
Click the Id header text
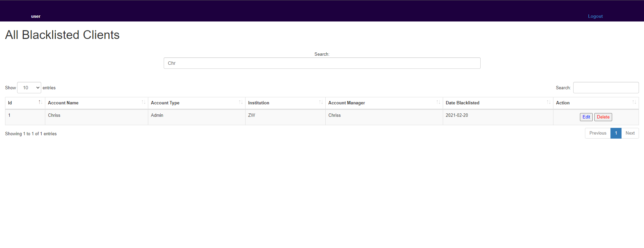10,103
